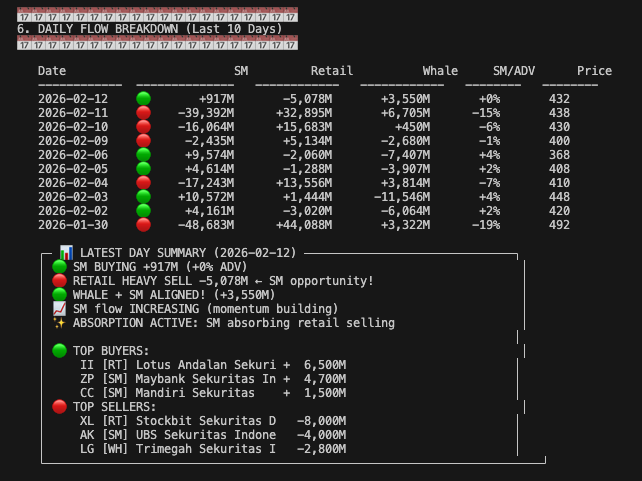The image size is (642, 481).
Task: Click the red circle on the 2026-01-30 row
Action: tap(143, 225)
